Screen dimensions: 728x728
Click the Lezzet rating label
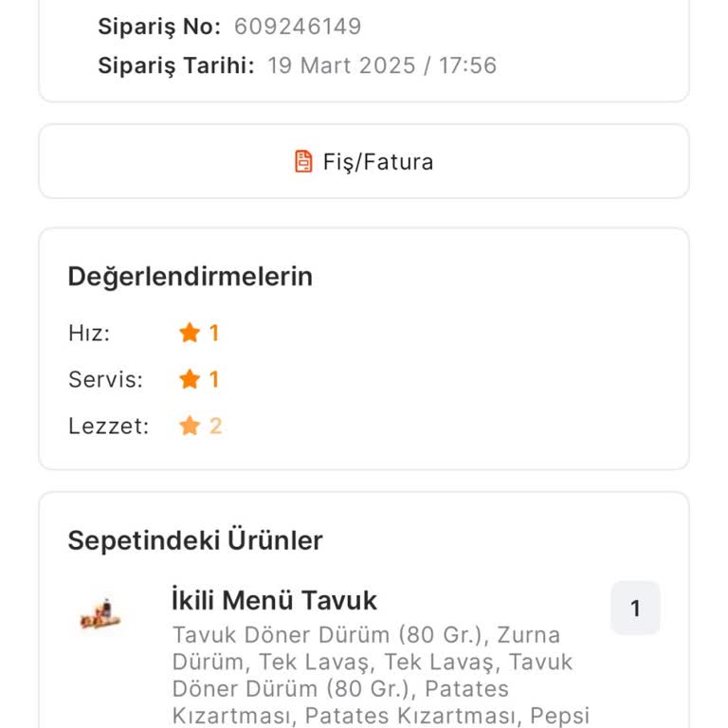coord(108,426)
